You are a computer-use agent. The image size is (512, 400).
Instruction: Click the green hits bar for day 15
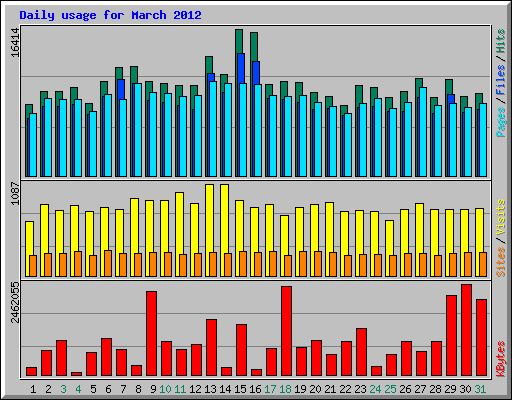(239, 41)
